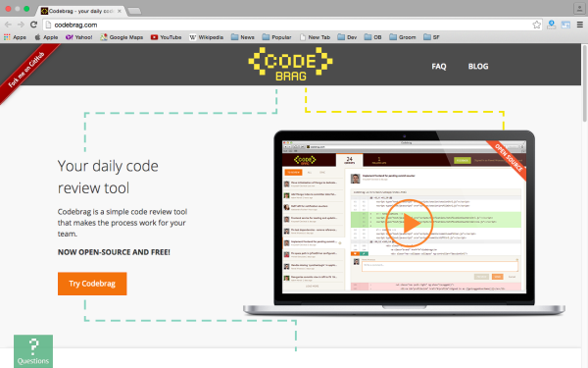588x368 pixels.
Task: Click 'NOW OPEN-SOURCE AND FREE!' text
Action: (x=114, y=252)
